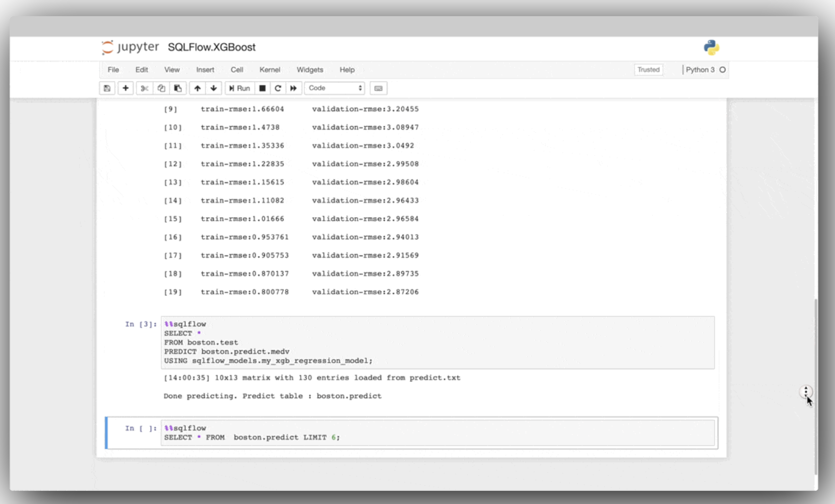Screen dimensions: 835x504
Task: Restart kernel and rerun all with fast-forward icon
Action: [293, 88]
